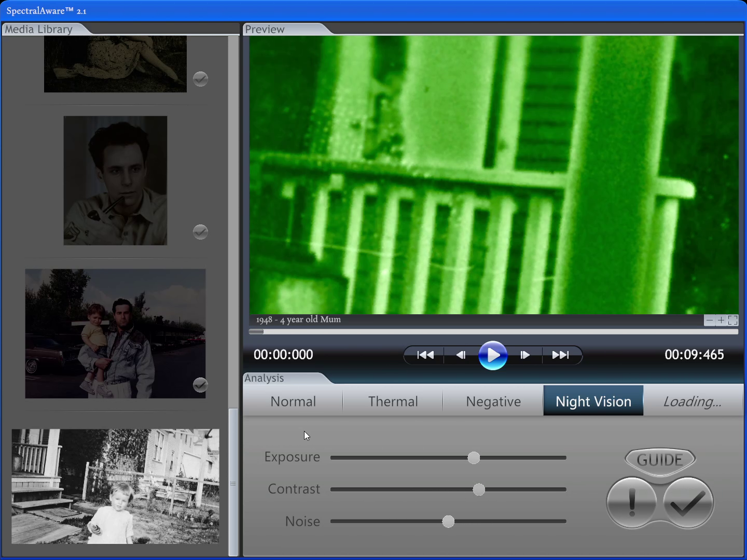The image size is (747, 560).
Task: Open the black-and-white porch photo thumbnail
Action: [x=115, y=487]
